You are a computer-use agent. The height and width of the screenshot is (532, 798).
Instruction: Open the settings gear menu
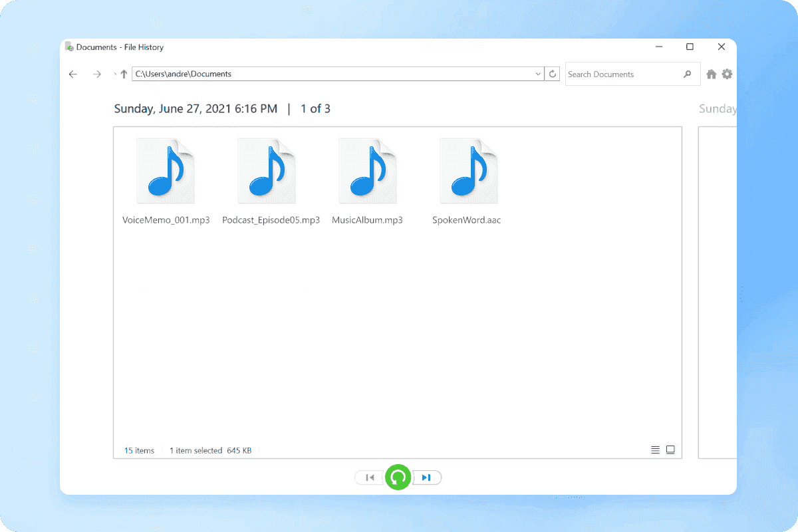(727, 74)
